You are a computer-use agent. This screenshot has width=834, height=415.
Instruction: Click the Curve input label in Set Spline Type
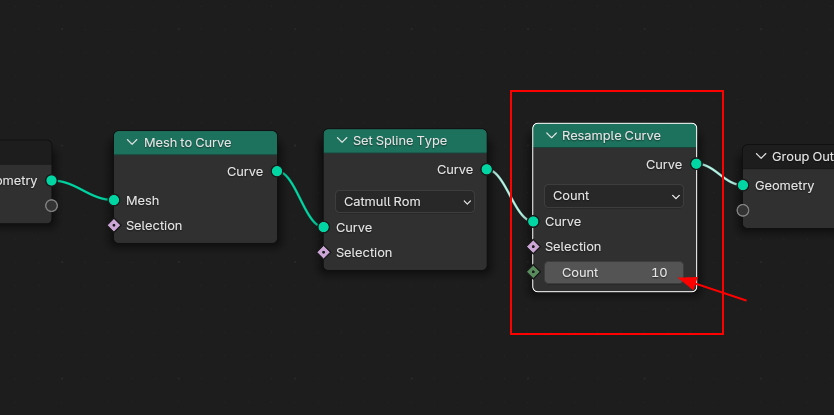pos(354,228)
